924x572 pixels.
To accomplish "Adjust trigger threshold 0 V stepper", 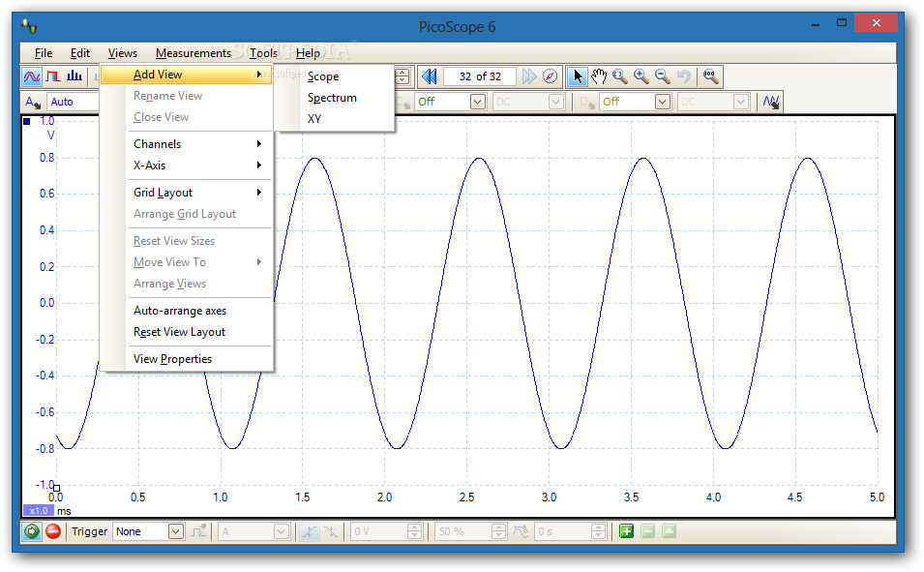I will (414, 532).
